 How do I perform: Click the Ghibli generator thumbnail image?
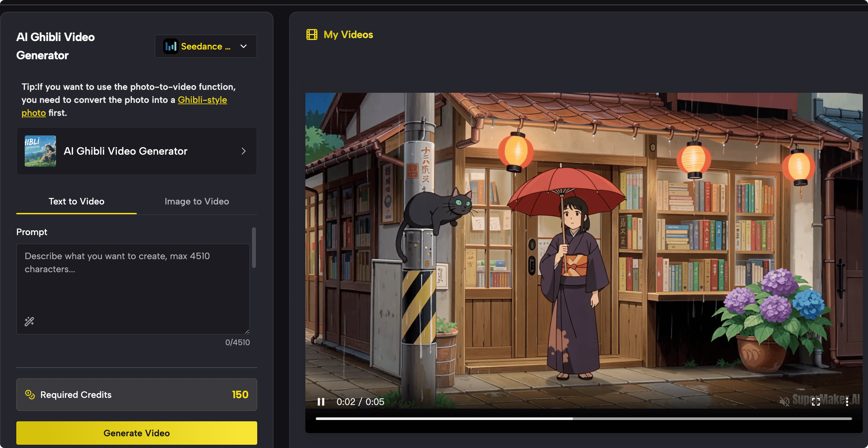(x=40, y=151)
